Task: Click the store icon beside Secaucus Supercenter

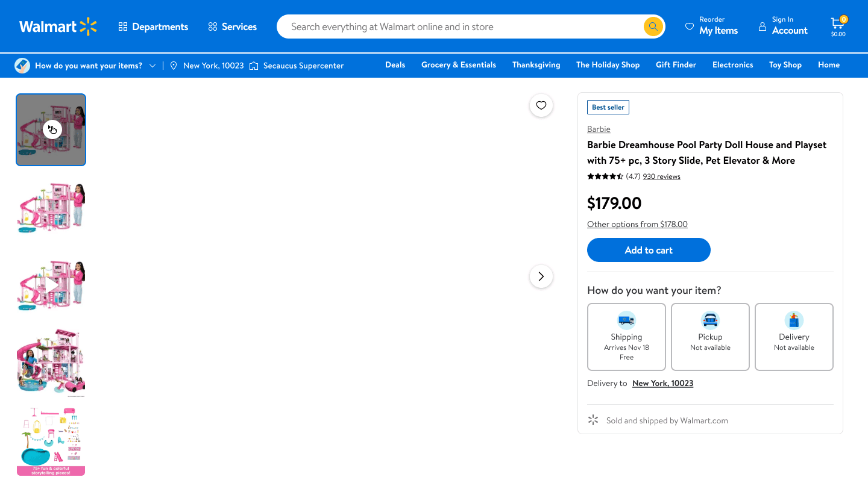Action: tap(254, 66)
